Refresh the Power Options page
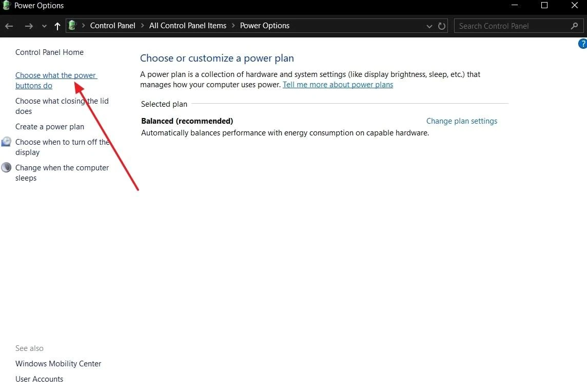The width and height of the screenshot is (587, 392). tap(442, 26)
